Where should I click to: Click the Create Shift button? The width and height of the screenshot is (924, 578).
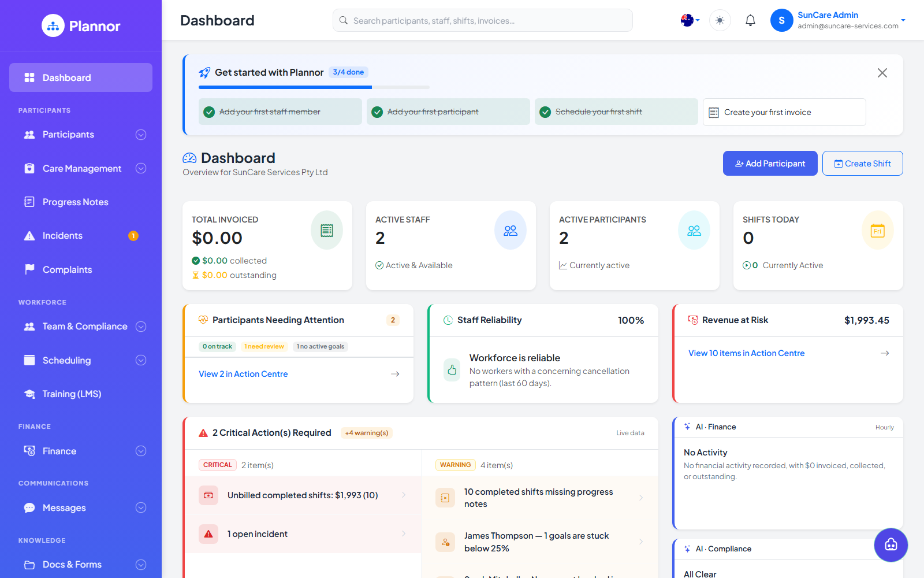coord(862,164)
